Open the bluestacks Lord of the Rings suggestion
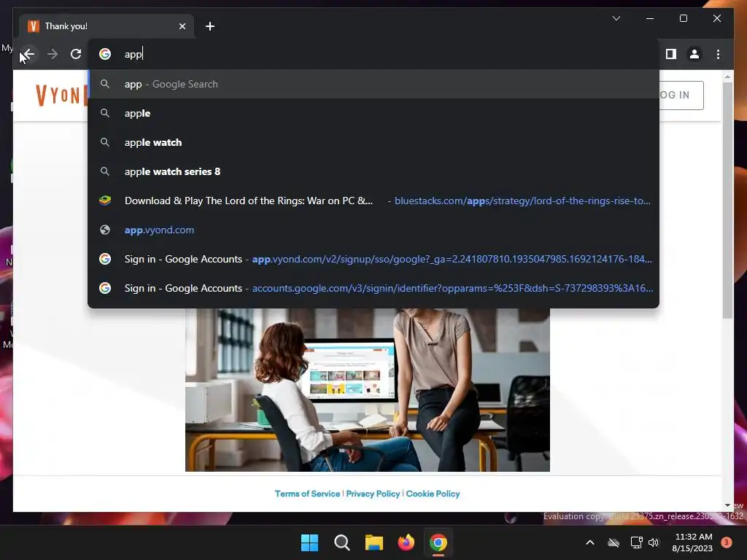This screenshot has width=747, height=560. (x=374, y=201)
